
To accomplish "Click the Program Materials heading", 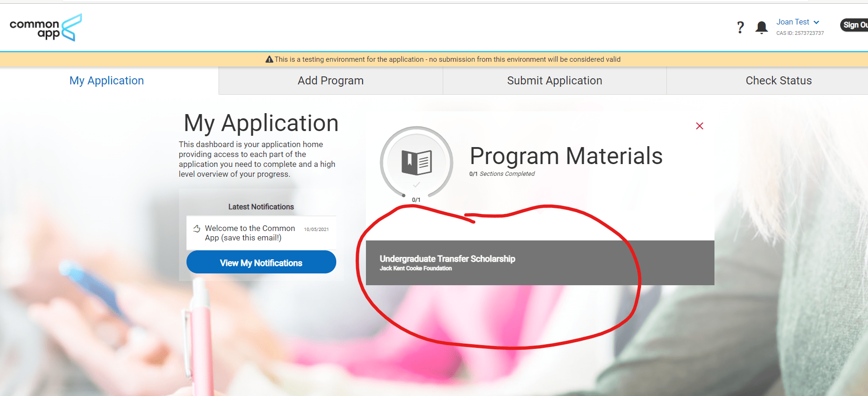I will point(566,156).
